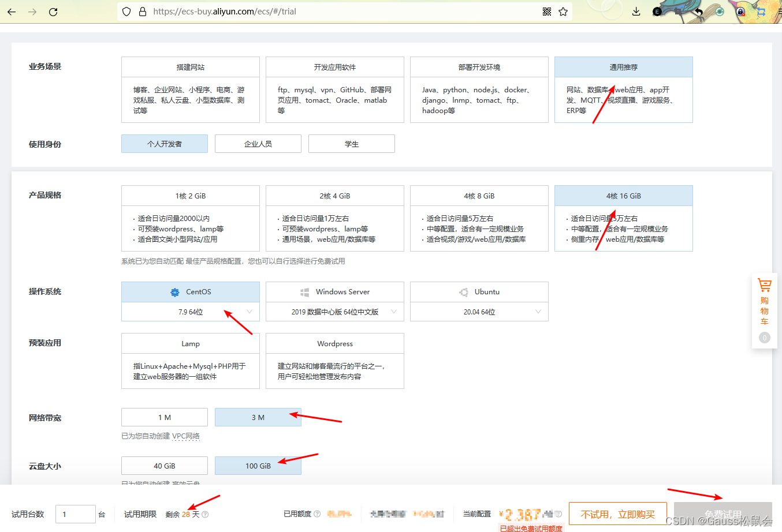The image size is (782, 532).
Task: Select the 部署开发环境 business scenario
Action: pyautogui.click(x=479, y=89)
